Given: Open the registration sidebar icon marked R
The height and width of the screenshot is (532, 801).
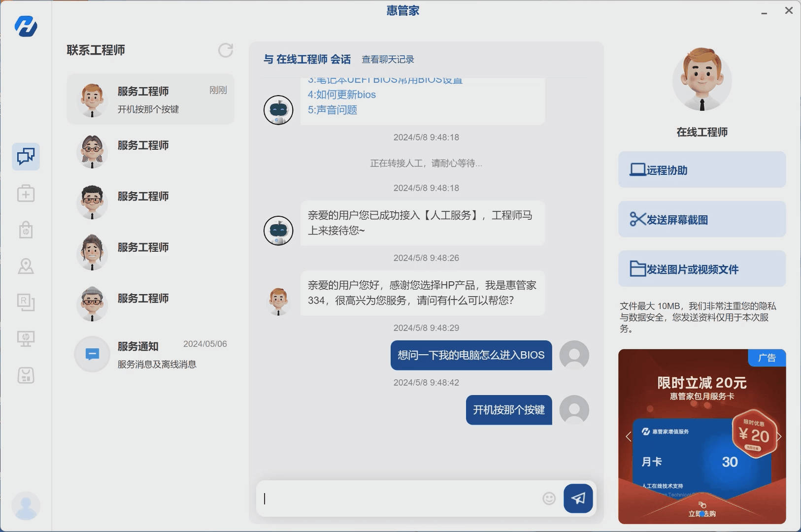Looking at the screenshot, I should pos(26,302).
